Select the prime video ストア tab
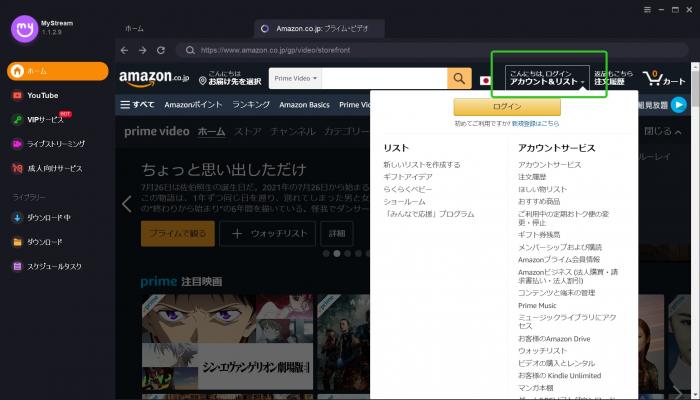Image resolution: width=700 pixels, height=400 pixels. [248, 131]
